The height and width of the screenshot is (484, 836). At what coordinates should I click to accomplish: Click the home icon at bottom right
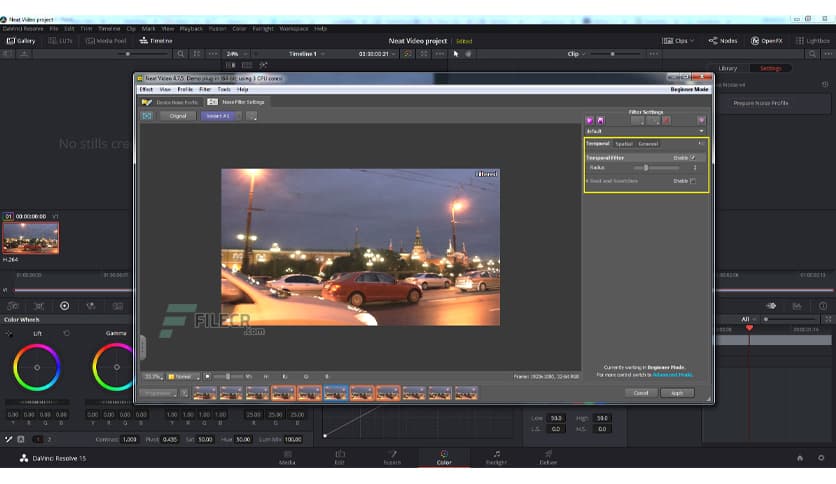coord(800,458)
